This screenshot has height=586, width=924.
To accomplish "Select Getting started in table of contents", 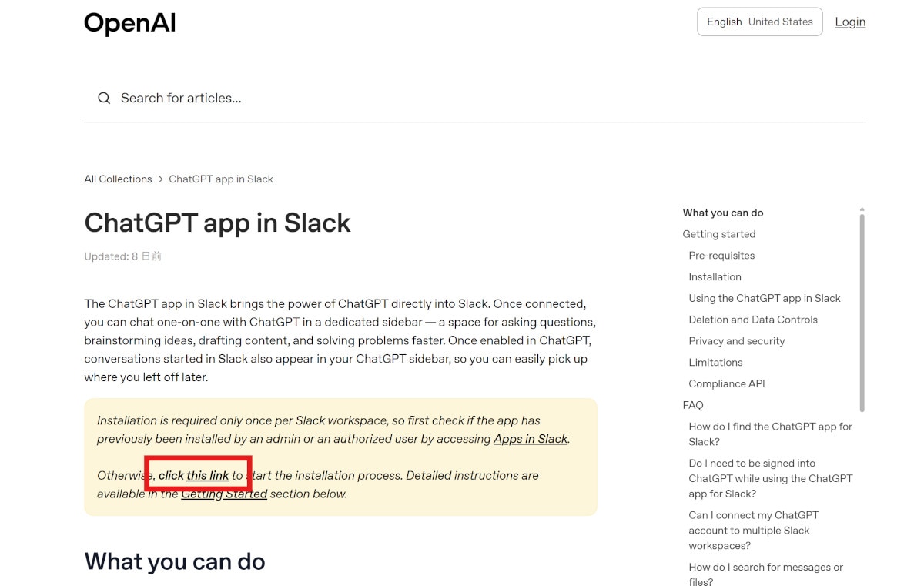I will pyautogui.click(x=718, y=234).
